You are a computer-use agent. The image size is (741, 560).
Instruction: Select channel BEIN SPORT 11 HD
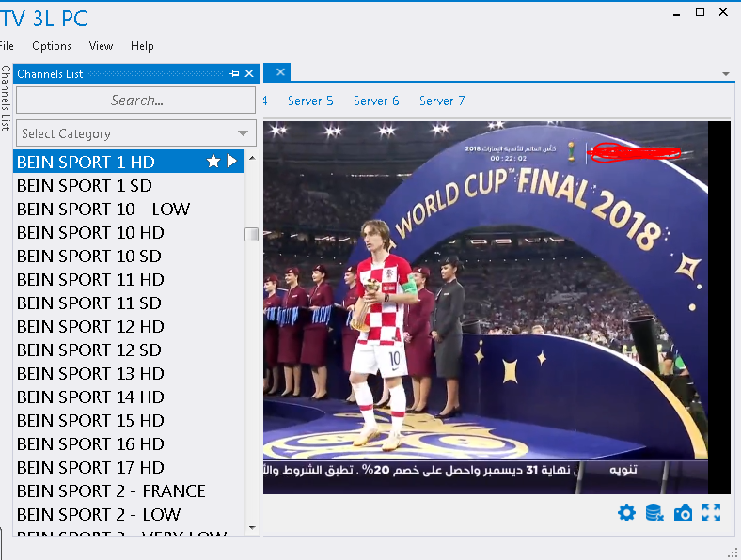pyautogui.click(x=128, y=279)
